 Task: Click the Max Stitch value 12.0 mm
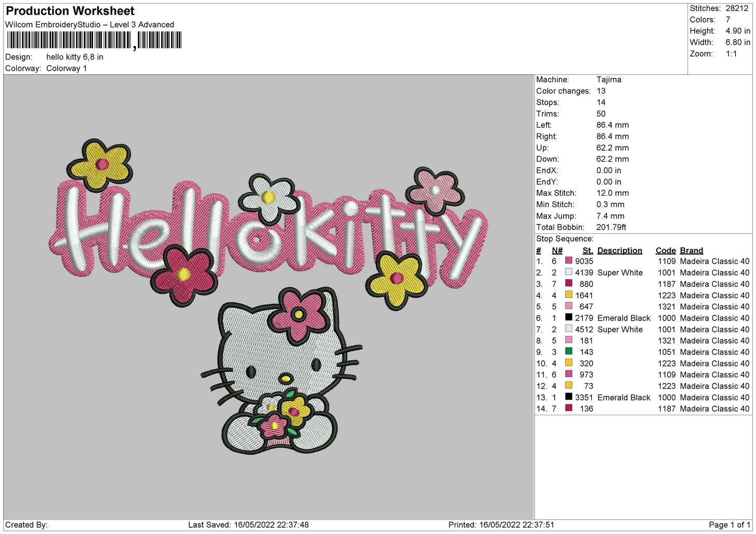[x=613, y=193]
